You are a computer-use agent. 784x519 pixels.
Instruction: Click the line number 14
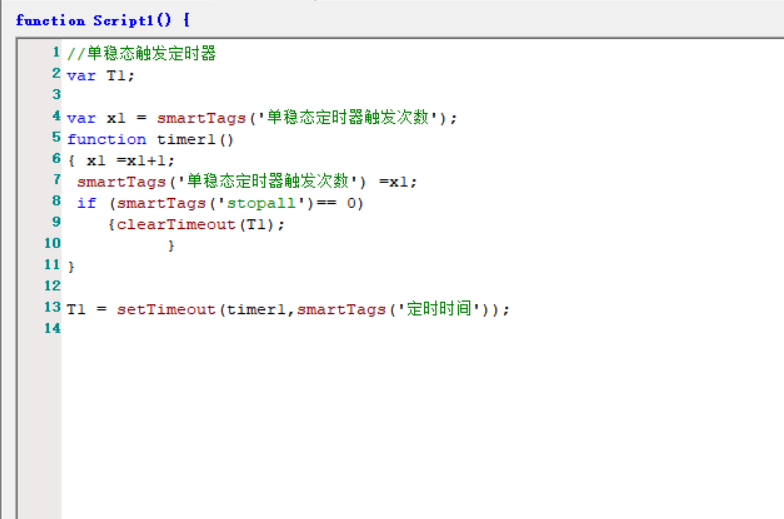(52, 328)
